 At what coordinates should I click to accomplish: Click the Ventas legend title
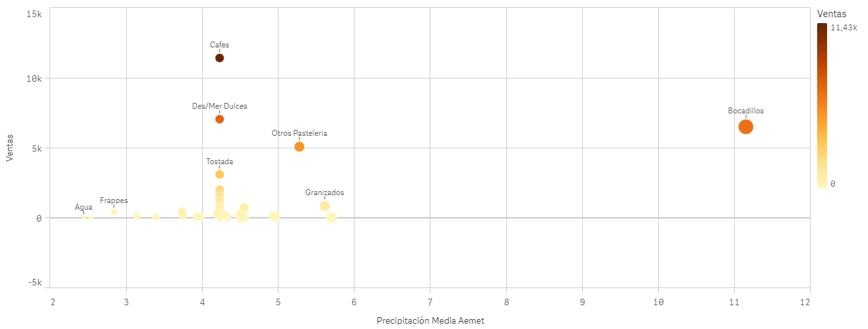831,13
